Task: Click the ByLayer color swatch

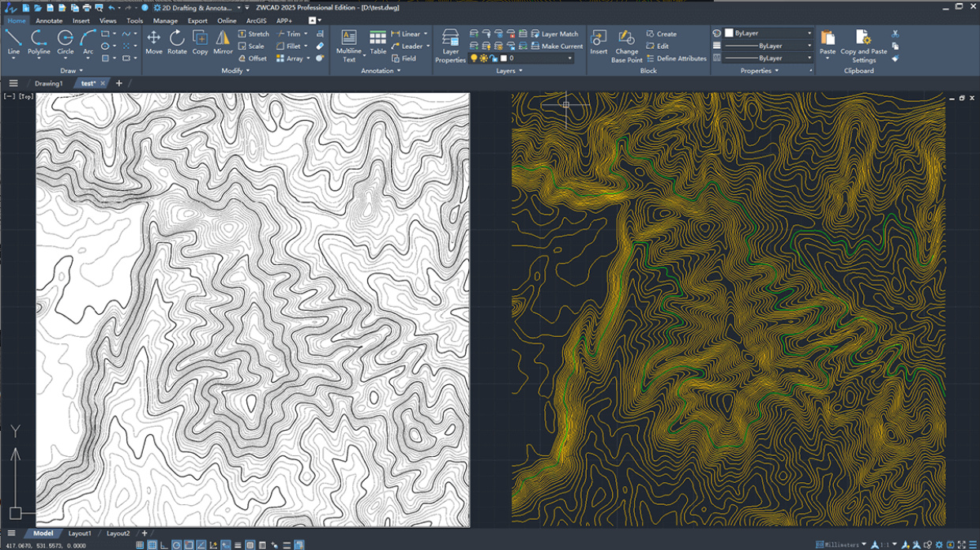Action: coord(729,34)
